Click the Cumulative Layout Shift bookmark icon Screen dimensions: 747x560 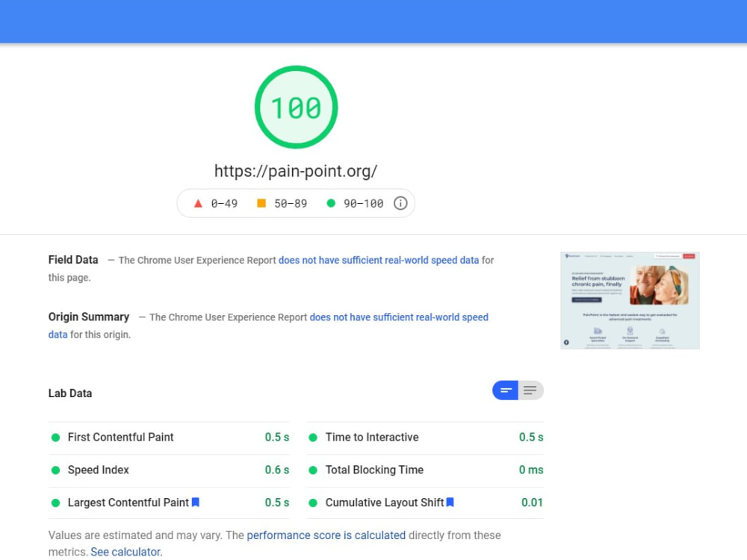point(450,503)
